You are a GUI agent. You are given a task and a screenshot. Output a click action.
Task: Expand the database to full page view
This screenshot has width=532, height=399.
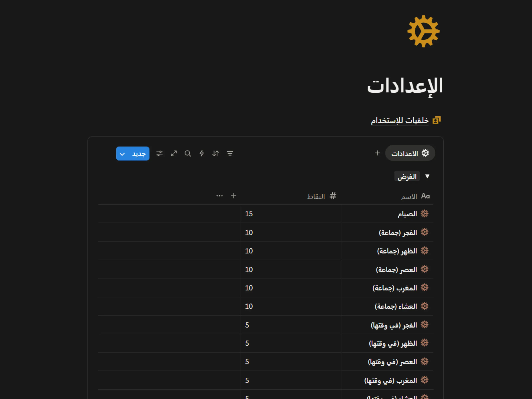174,153
